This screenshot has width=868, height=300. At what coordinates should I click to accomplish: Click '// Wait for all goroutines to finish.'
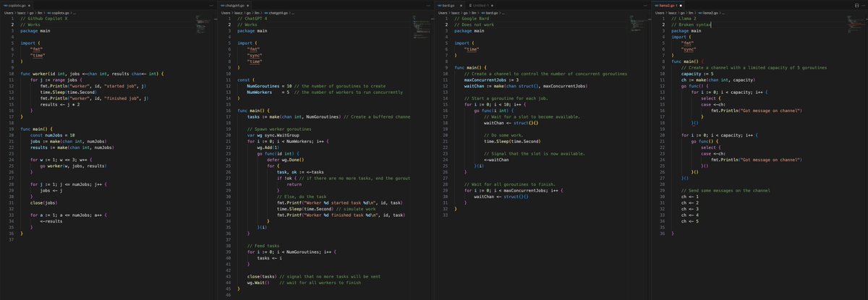[x=509, y=184]
